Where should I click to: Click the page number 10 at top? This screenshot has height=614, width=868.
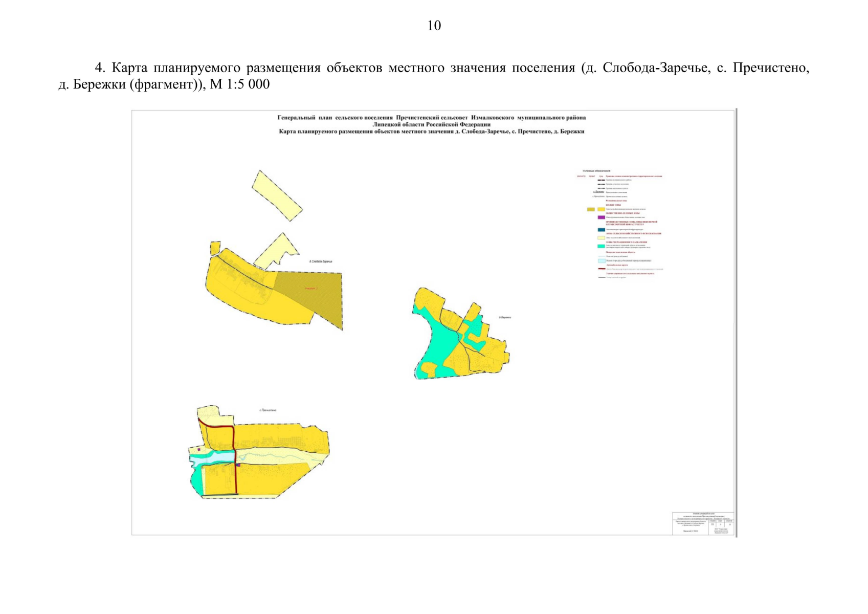click(x=434, y=26)
